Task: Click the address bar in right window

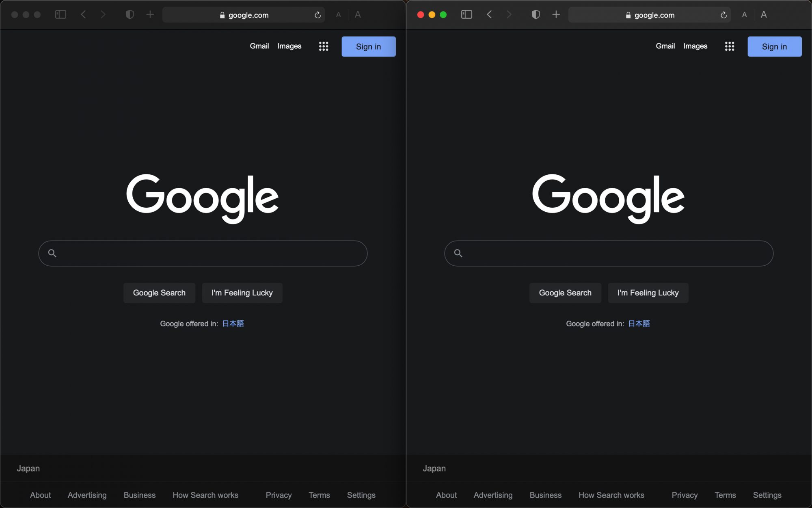Action: click(x=650, y=15)
